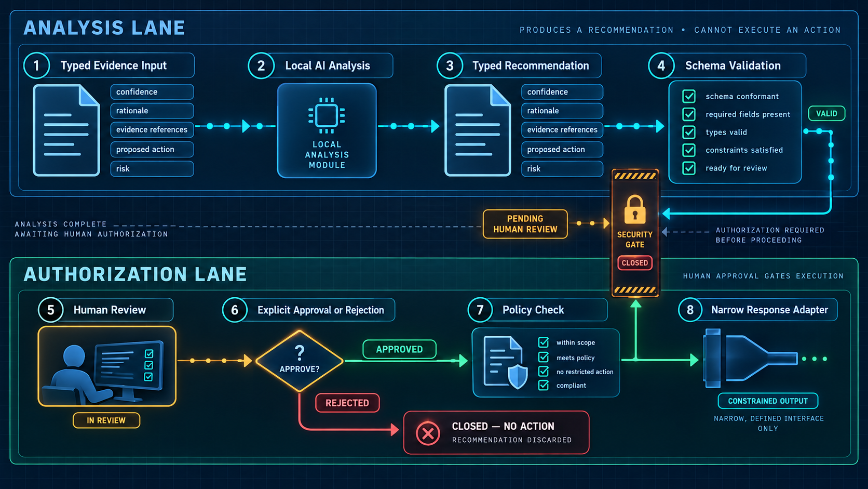Select step 1 Typed Evidence Input header

109,65
